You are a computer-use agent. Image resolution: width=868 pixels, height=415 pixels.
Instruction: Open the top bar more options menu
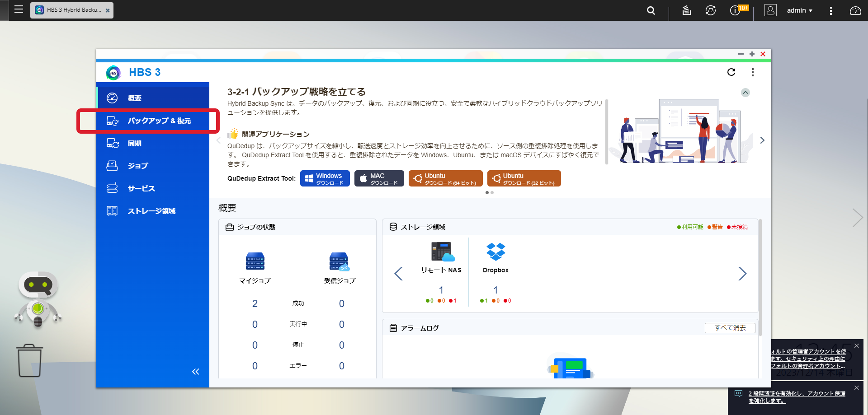coord(830,10)
